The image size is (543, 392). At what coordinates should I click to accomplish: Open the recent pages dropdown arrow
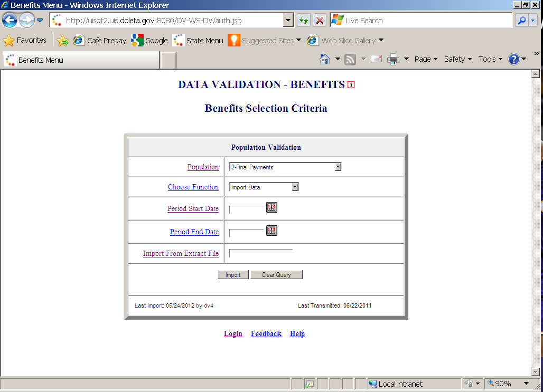pos(40,21)
